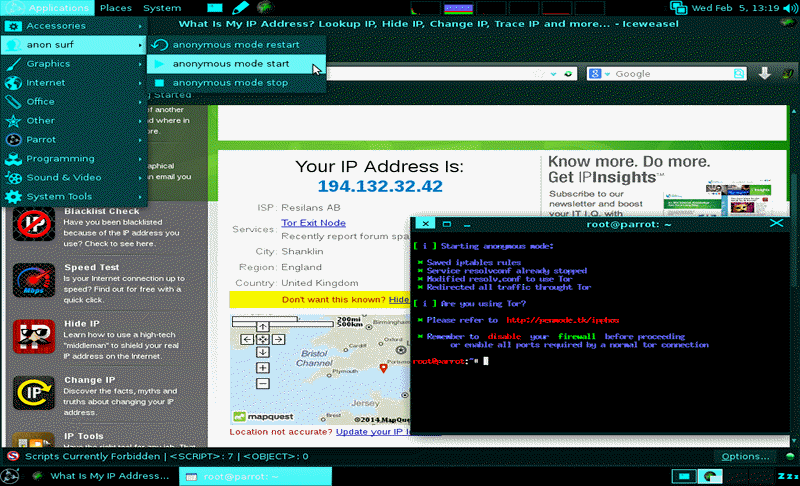Image resolution: width=800 pixels, height=486 pixels.
Task: Click the Wed Feb 5 clock
Action: tap(735, 8)
